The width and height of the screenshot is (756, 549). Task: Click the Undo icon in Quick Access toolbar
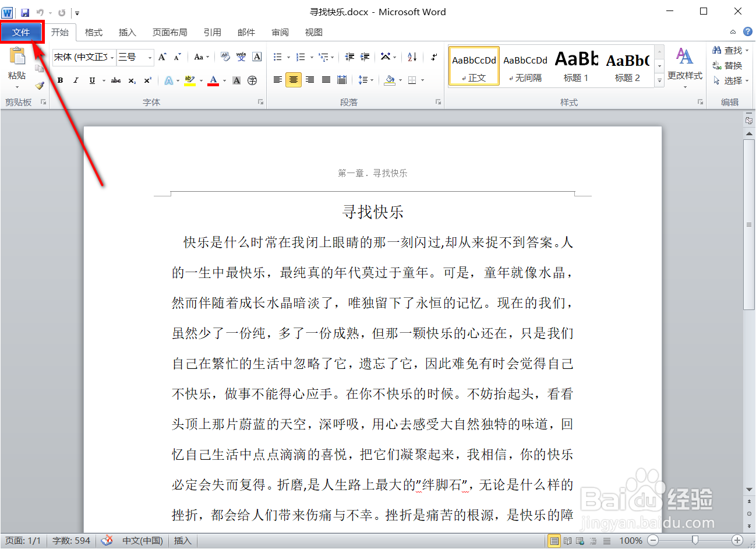point(40,12)
